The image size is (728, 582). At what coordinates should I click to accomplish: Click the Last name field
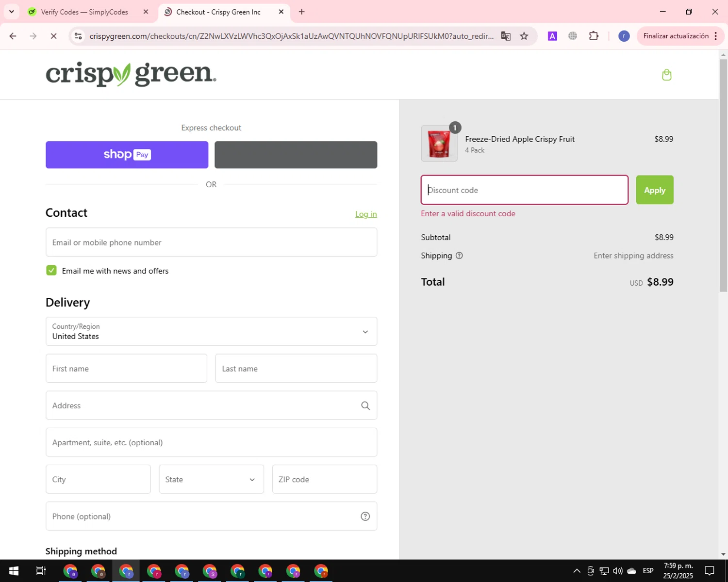pyautogui.click(x=296, y=368)
